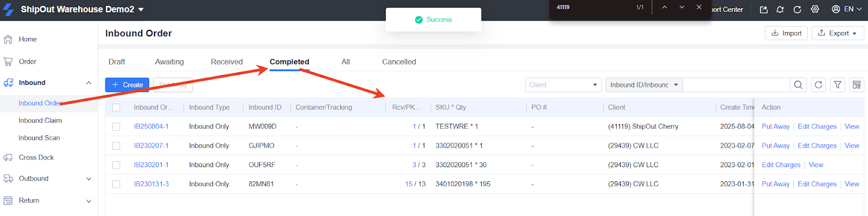This screenshot has width=868, height=216.
Task: Click the Home sidebar icon
Action: [8, 39]
